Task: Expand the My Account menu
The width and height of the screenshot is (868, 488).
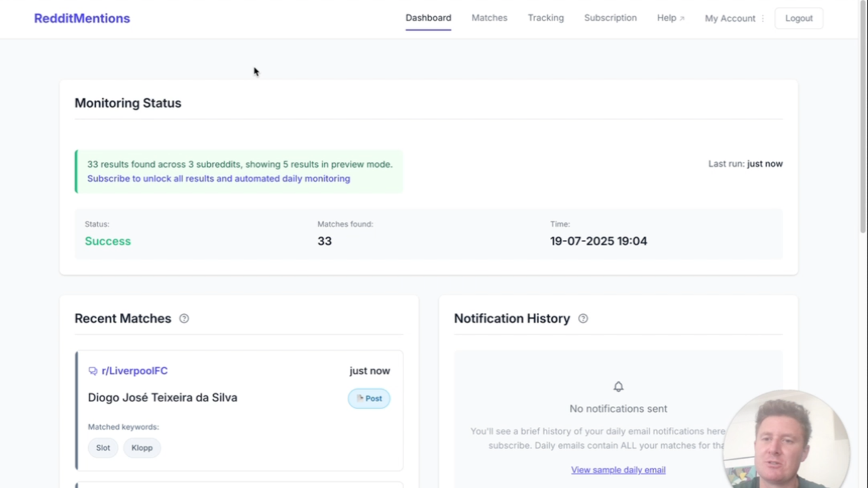Action: (730, 18)
